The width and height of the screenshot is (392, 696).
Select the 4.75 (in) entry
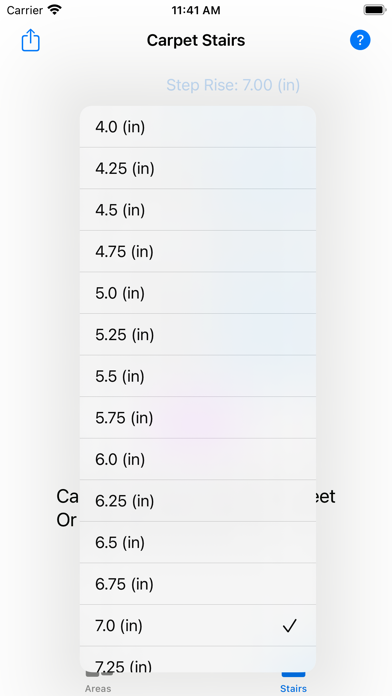coord(198,252)
